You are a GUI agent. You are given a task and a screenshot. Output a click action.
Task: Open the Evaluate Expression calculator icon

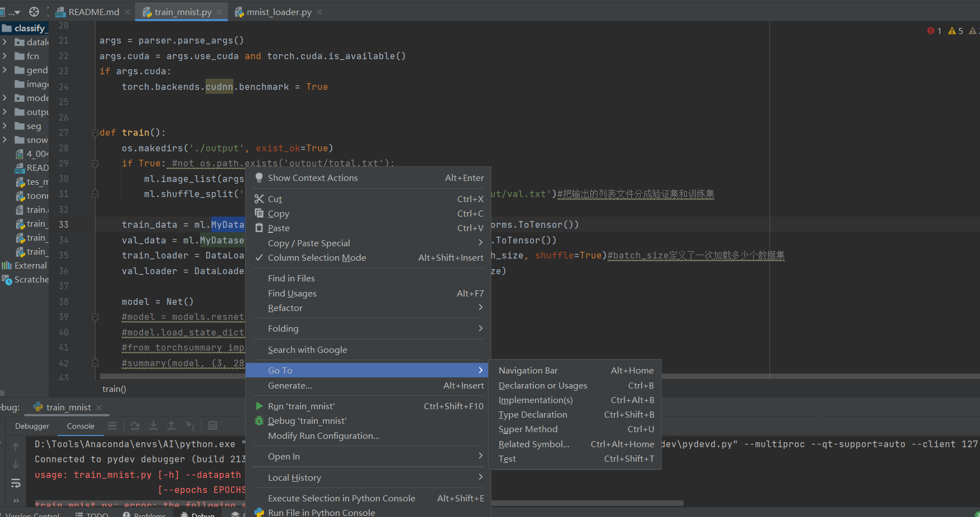click(x=213, y=425)
